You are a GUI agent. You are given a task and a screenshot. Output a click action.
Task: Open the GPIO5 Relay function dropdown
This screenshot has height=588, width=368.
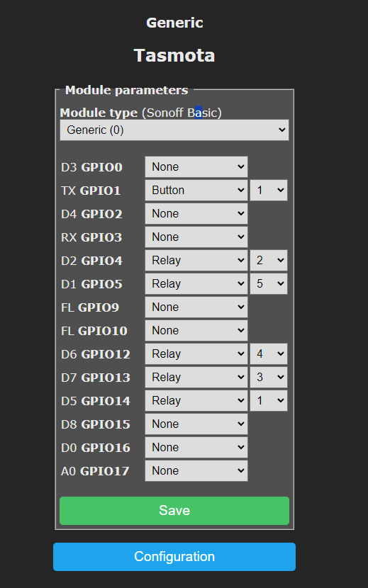pos(196,284)
